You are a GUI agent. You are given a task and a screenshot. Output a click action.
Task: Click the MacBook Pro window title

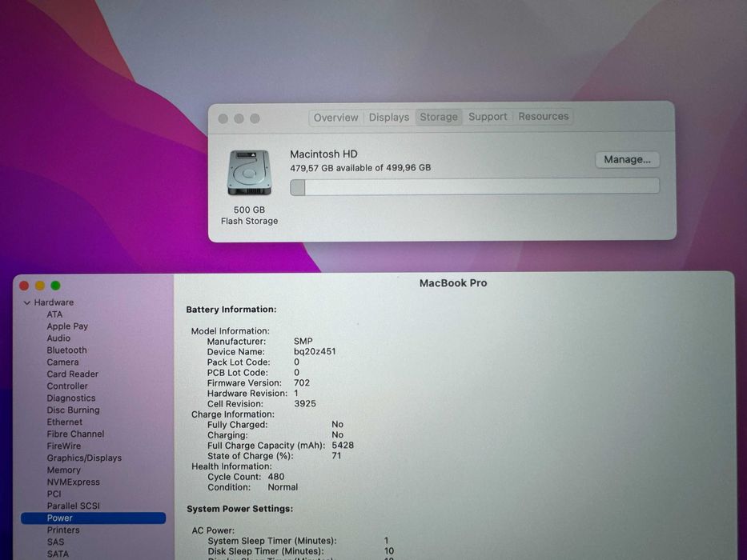pyautogui.click(x=453, y=283)
